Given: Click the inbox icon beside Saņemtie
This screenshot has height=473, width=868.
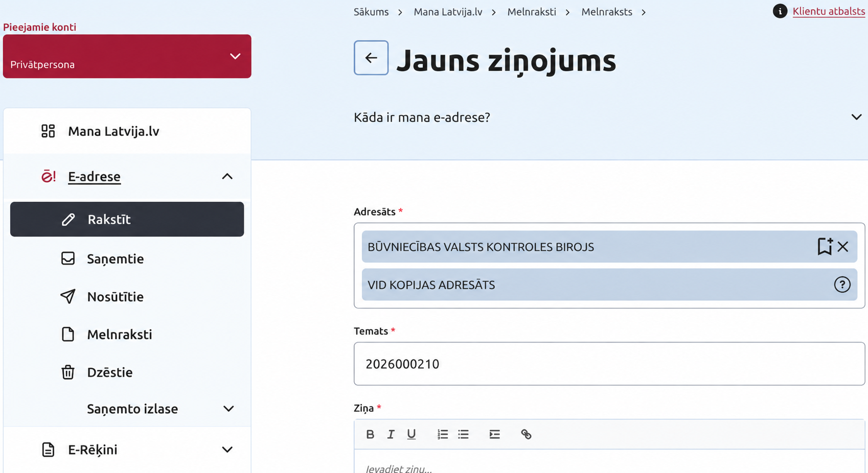Looking at the screenshot, I should [x=68, y=258].
